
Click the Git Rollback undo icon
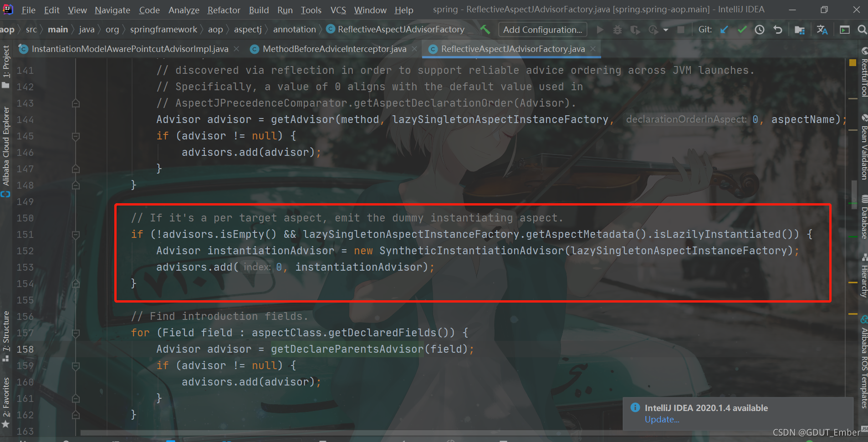pyautogui.click(x=777, y=30)
